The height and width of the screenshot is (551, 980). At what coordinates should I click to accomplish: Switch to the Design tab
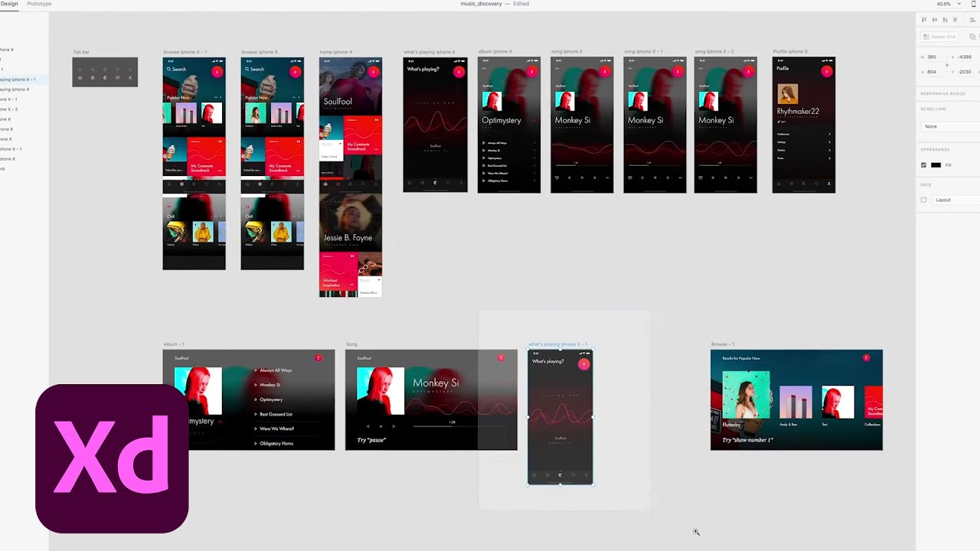(x=8, y=4)
